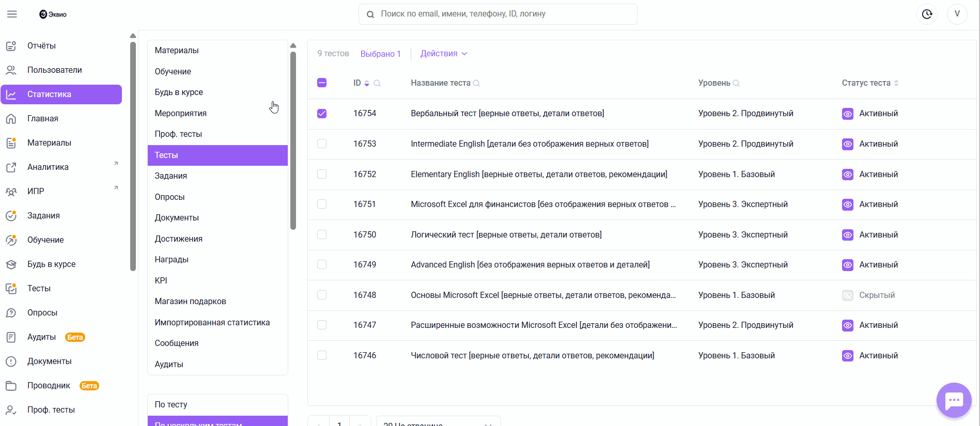Select Опросы in statistics submenu
The width and height of the screenshot is (980, 426).
tap(169, 197)
